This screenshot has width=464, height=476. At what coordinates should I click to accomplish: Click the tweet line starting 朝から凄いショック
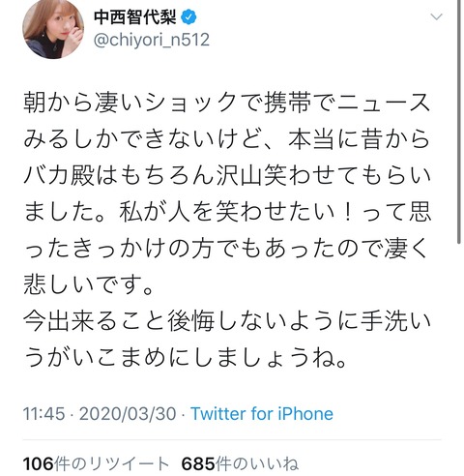(227, 104)
